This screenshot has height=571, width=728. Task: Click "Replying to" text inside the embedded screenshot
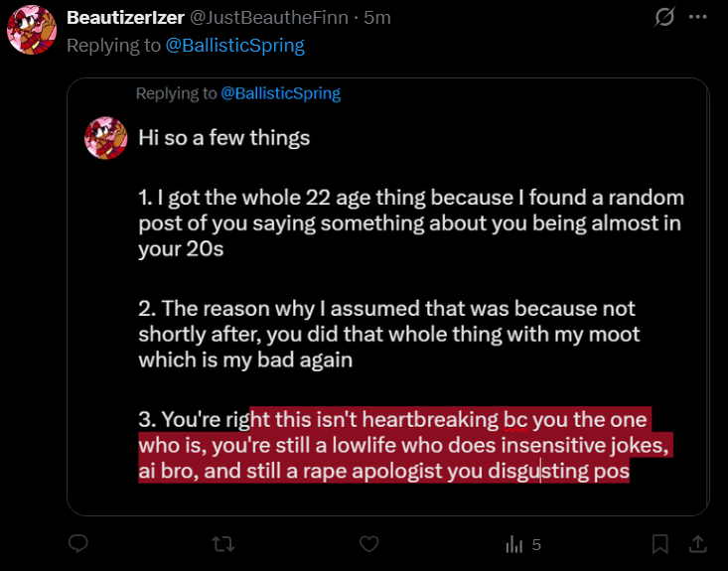click(x=176, y=93)
